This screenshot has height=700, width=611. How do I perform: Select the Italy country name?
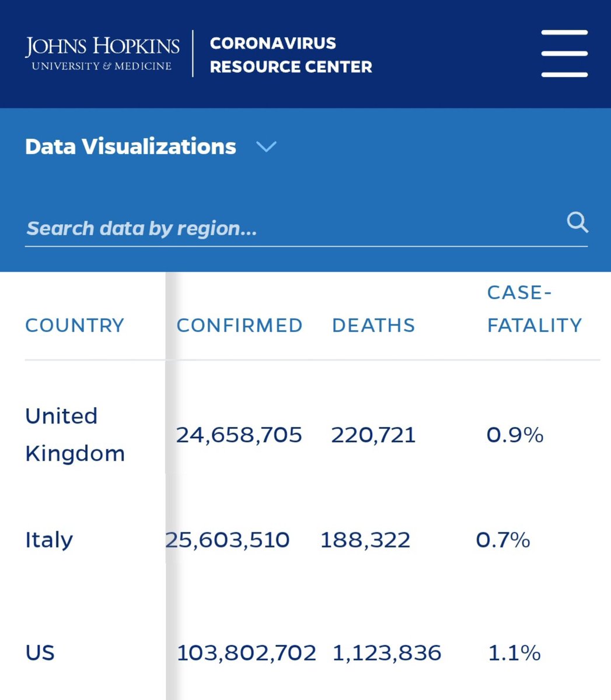click(49, 540)
